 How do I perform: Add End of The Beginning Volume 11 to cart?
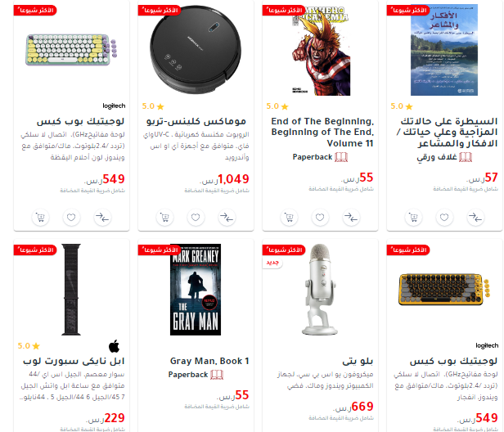coord(289,218)
